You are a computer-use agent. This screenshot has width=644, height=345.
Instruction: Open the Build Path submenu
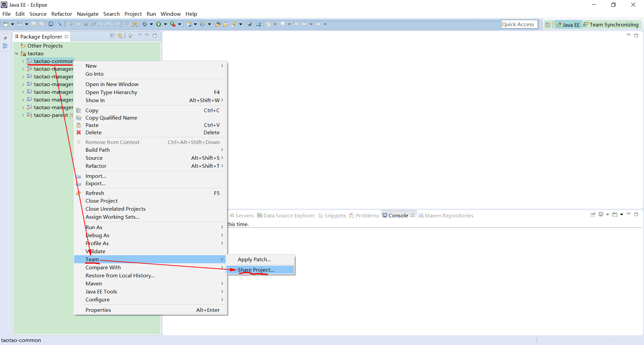tap(151, 150)
